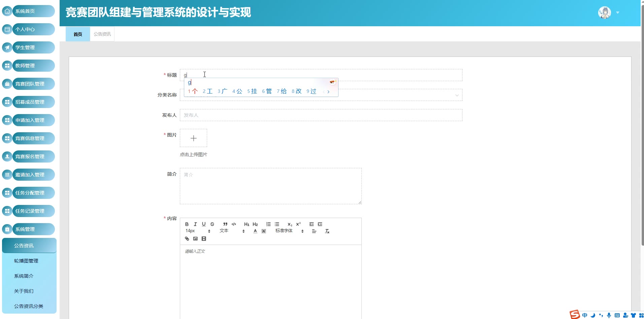
Task: Toggle Sogou moon mode icon
Action: click(593, 315)
